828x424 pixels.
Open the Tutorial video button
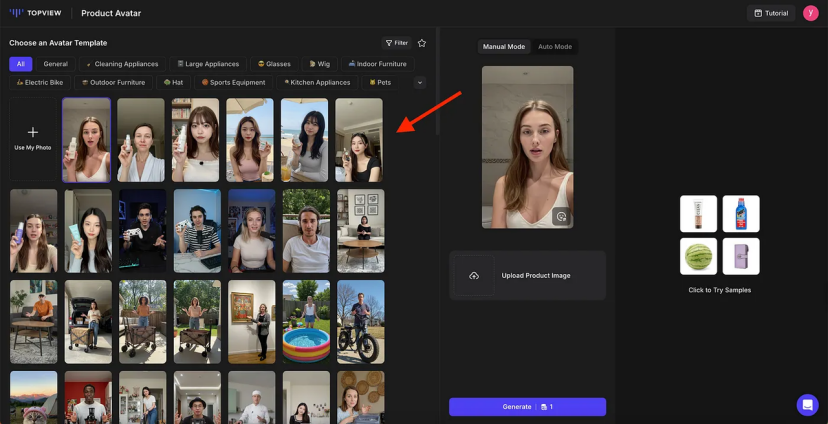pos(771,13)
